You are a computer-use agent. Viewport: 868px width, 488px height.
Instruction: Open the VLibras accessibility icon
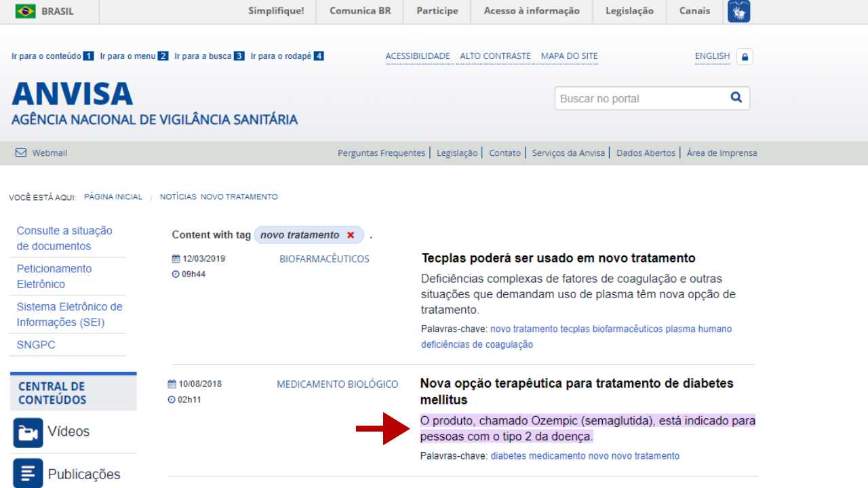click(x=738, y=12)
